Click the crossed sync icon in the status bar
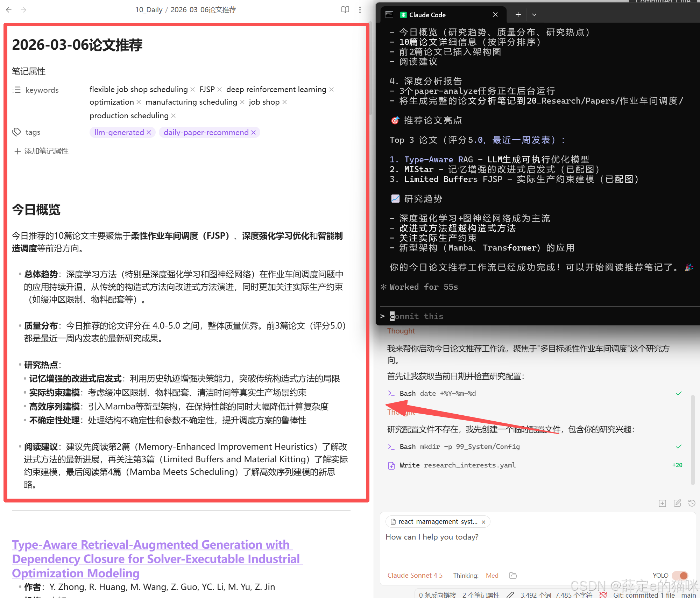Image resolution: width=700 pixels, height=598 pixels. [603, 595]
